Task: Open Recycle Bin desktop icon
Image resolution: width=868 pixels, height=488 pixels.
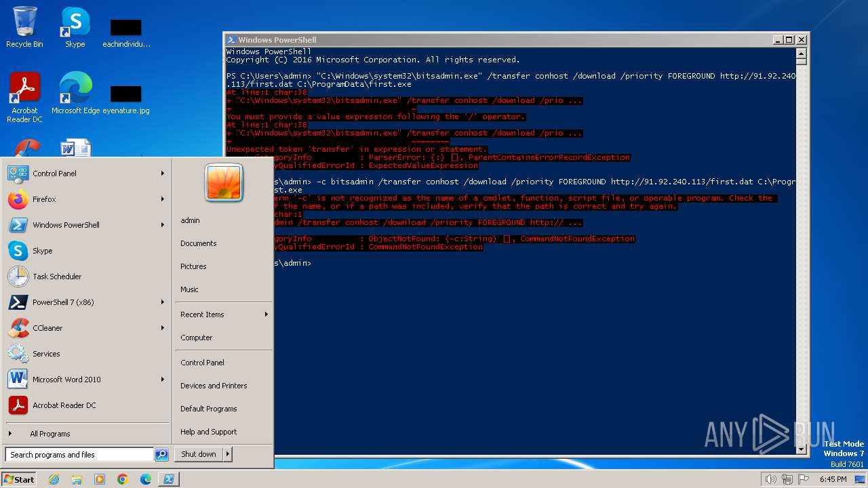Action: pos(24,27)
